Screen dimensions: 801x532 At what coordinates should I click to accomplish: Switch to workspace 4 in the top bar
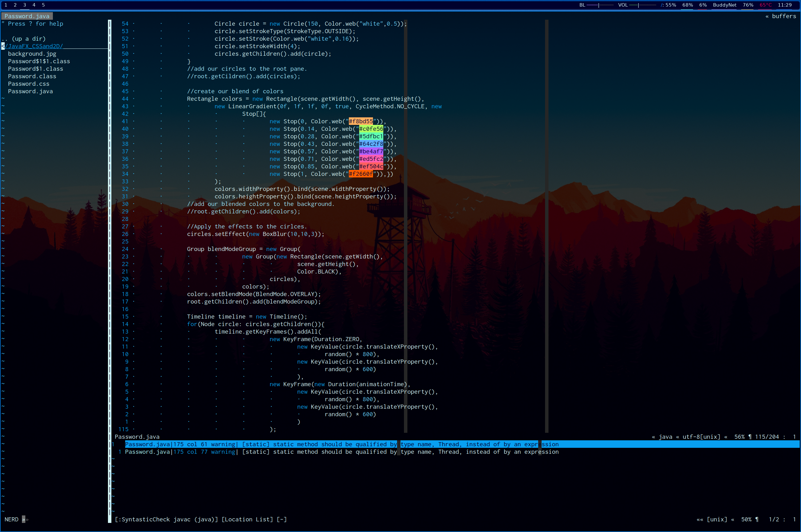point(34,5)
